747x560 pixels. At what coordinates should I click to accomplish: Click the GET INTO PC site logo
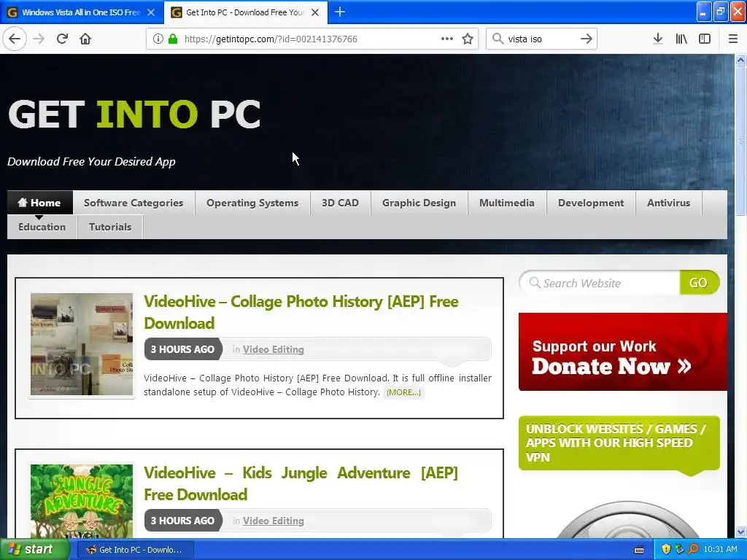point(134,114)
